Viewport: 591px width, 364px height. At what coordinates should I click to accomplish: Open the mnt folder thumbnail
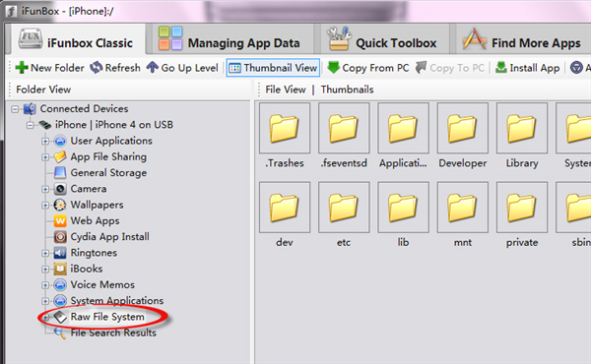point(463,208)
